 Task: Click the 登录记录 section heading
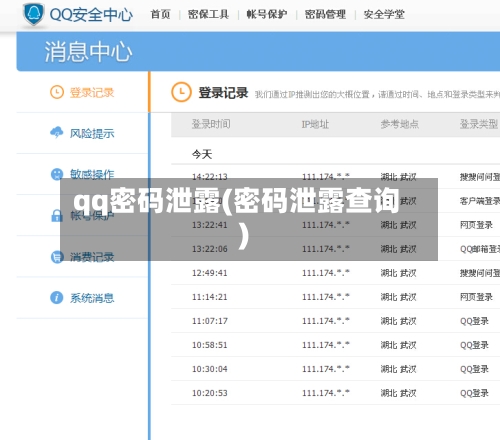coord(223,93)
